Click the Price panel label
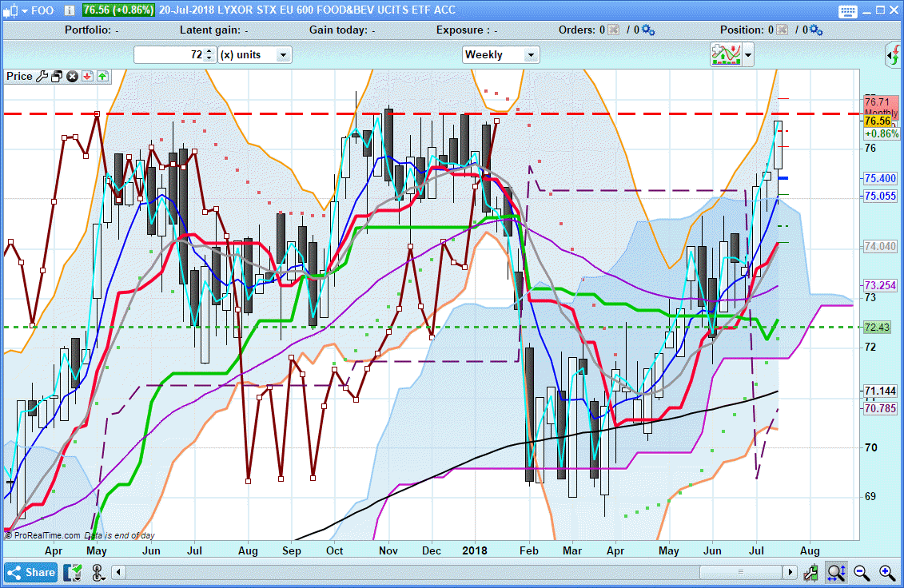 [x=20, y=76]
